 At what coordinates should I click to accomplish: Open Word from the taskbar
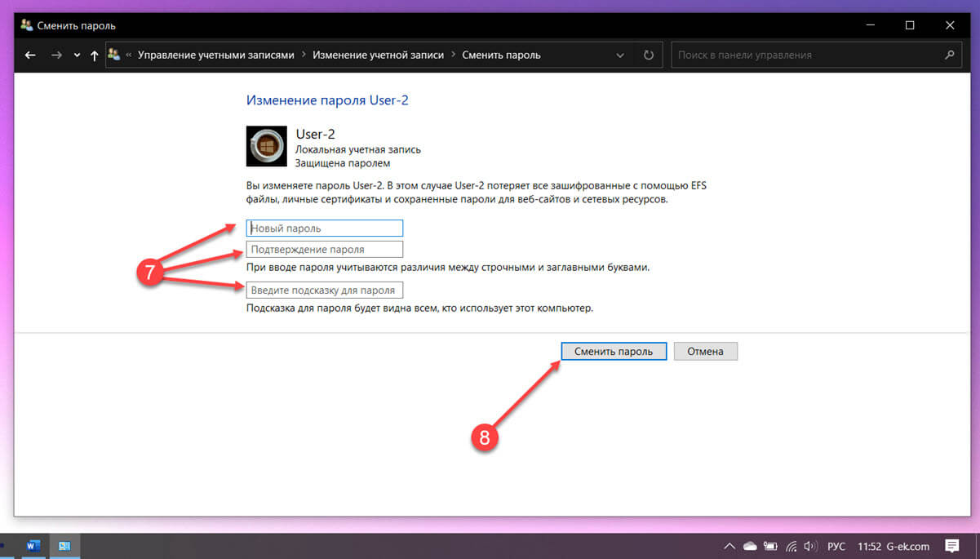(x=33, y=546)
